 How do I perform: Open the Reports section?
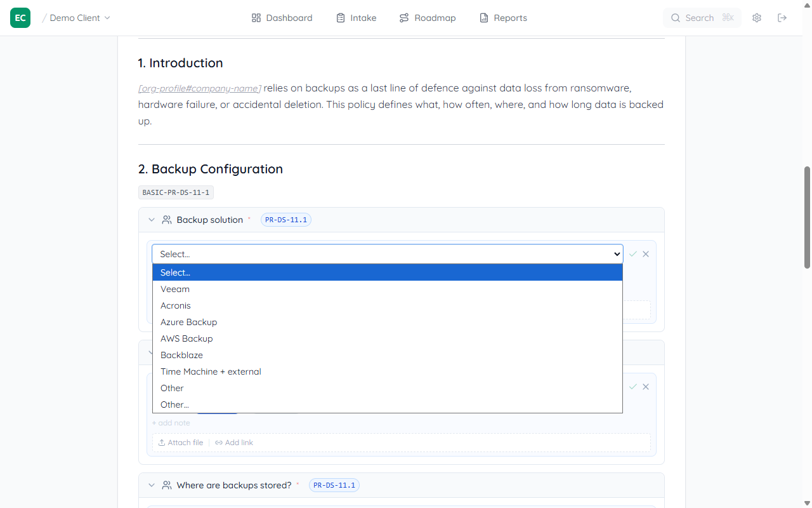tap(503, 18)
